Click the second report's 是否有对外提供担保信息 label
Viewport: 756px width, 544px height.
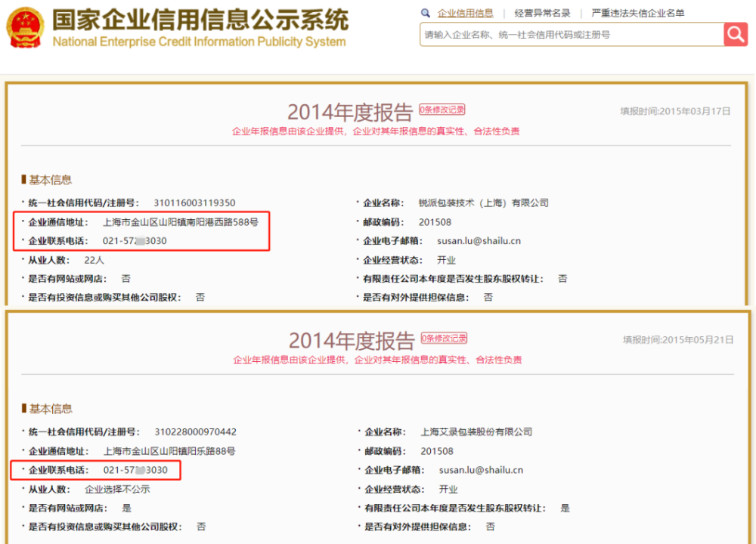point(417,527)
